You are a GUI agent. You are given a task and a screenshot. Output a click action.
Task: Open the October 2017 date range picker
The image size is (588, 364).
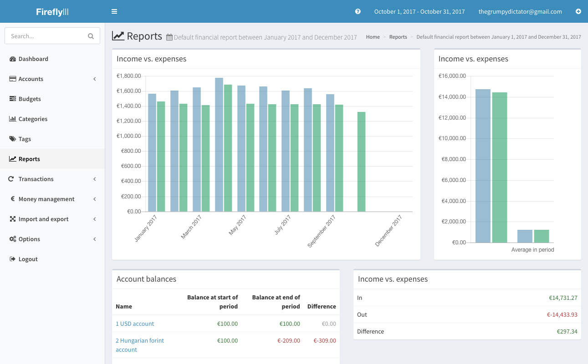coord(419,12)
